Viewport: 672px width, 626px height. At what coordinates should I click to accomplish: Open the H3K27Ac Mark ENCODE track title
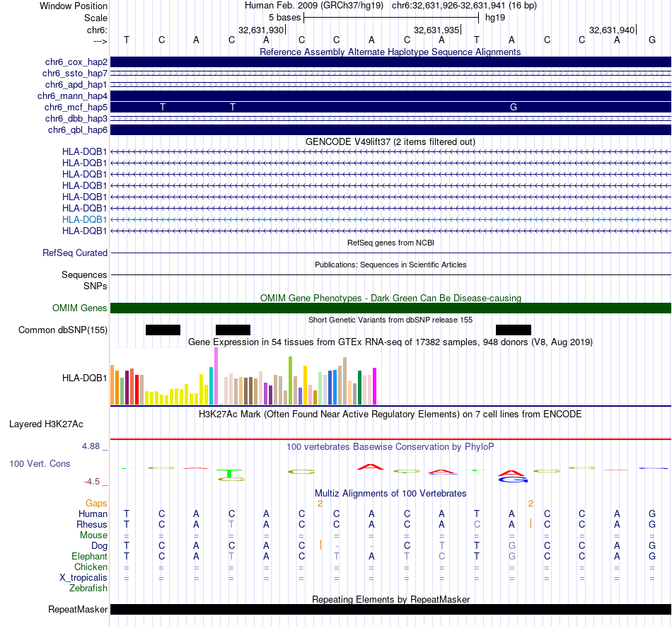390,415
